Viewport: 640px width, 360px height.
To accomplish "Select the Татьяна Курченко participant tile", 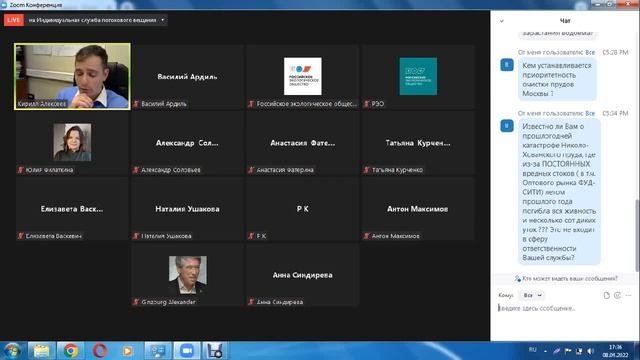I will point(418,142).
